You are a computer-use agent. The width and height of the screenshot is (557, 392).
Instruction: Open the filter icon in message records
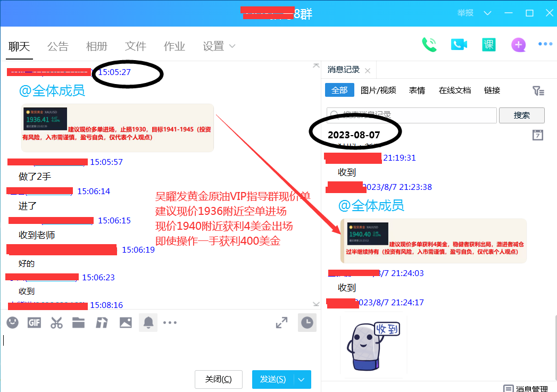[538, 91]
